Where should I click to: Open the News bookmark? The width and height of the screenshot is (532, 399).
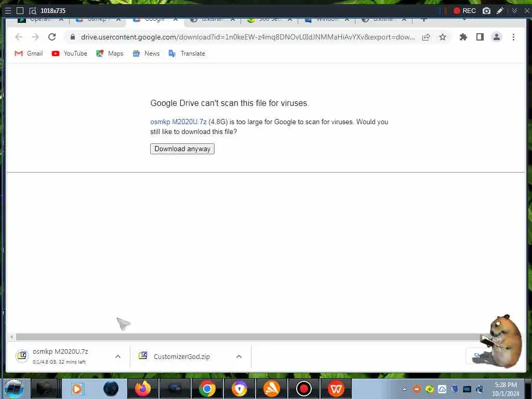click(x=146, y=54)
